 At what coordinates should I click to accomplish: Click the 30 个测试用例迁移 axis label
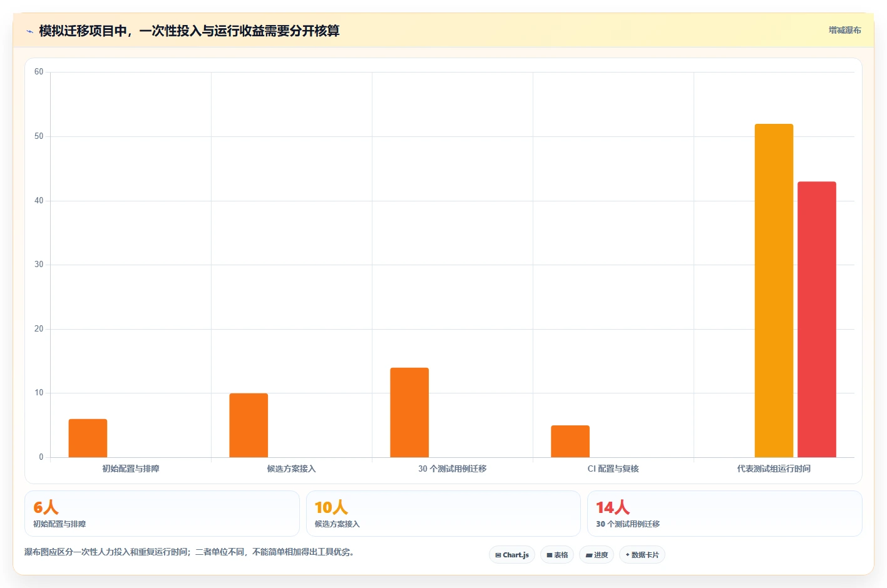(453, 469)
